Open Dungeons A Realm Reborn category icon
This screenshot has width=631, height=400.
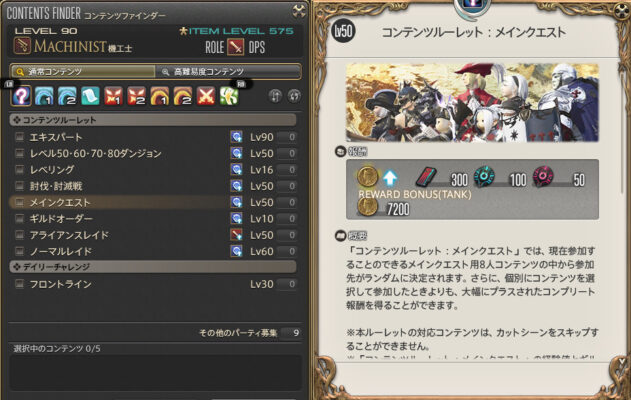click(x=44, y=96)
